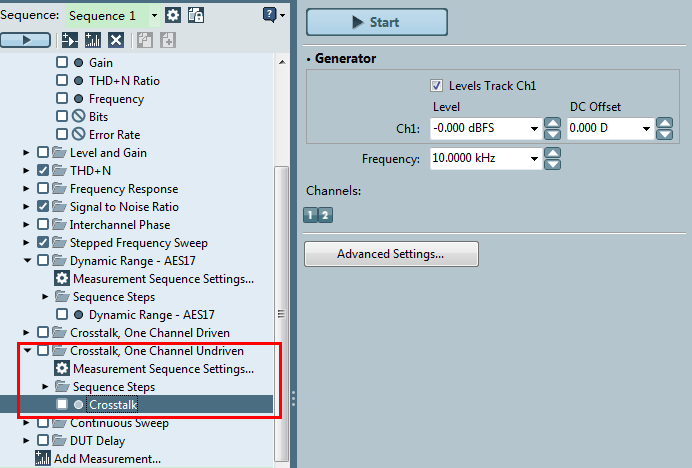Screen dimensions: 692x468
Task: Click the lock sequence file icon
Action: [x=196, y=15]
